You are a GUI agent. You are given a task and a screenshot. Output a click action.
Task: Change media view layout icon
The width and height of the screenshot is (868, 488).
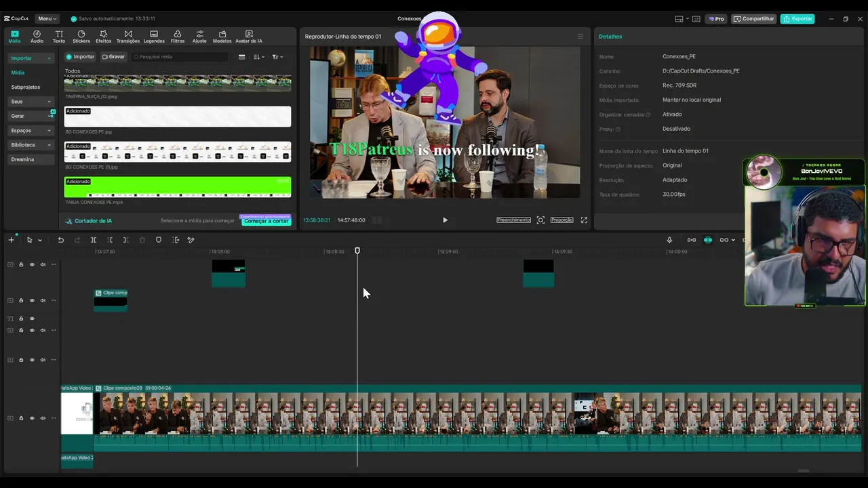(242, 57)
